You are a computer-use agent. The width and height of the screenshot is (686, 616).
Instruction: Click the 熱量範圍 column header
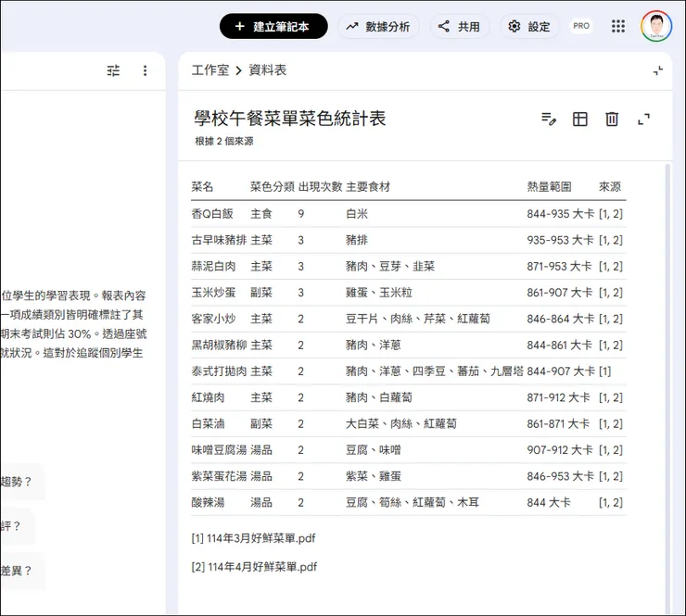[549, 187]
